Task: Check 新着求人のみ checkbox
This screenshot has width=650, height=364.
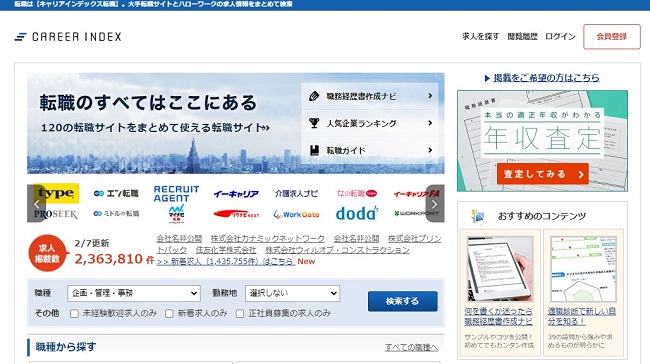Action: pyautogui.click(x=169, y=313)
